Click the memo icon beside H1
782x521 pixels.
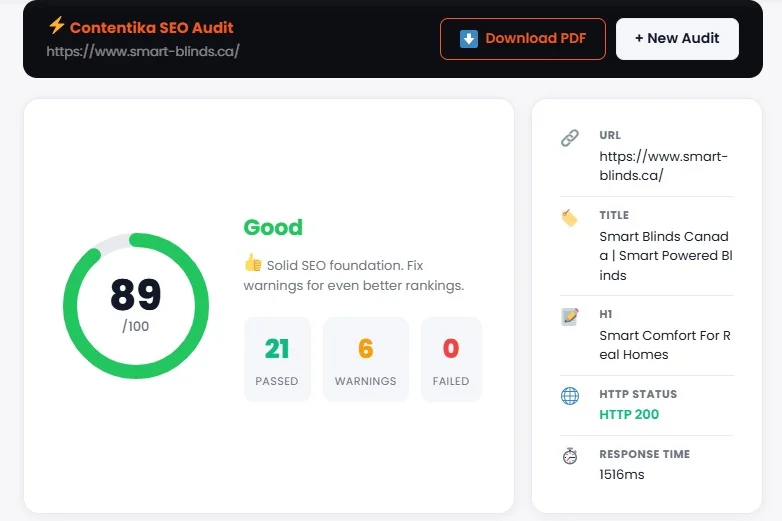point(570,316)
